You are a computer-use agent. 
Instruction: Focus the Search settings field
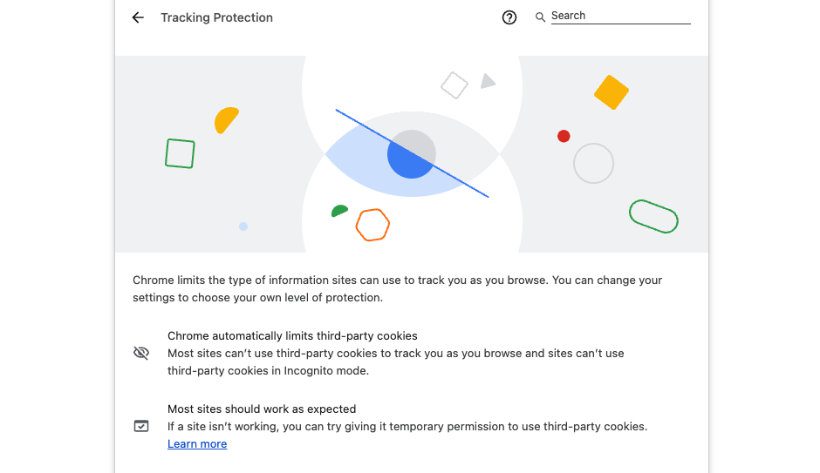(620, 16)
